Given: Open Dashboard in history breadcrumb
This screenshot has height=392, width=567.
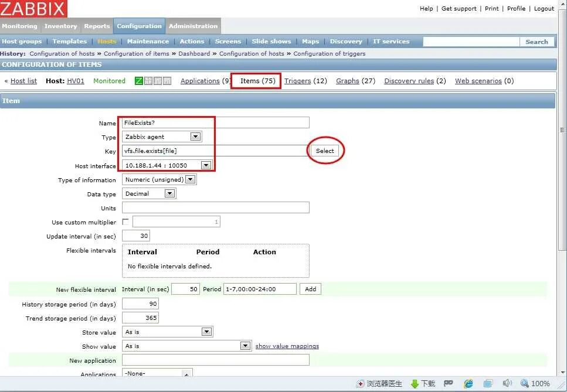Looking at the screenshot, I should pos(194,53).
